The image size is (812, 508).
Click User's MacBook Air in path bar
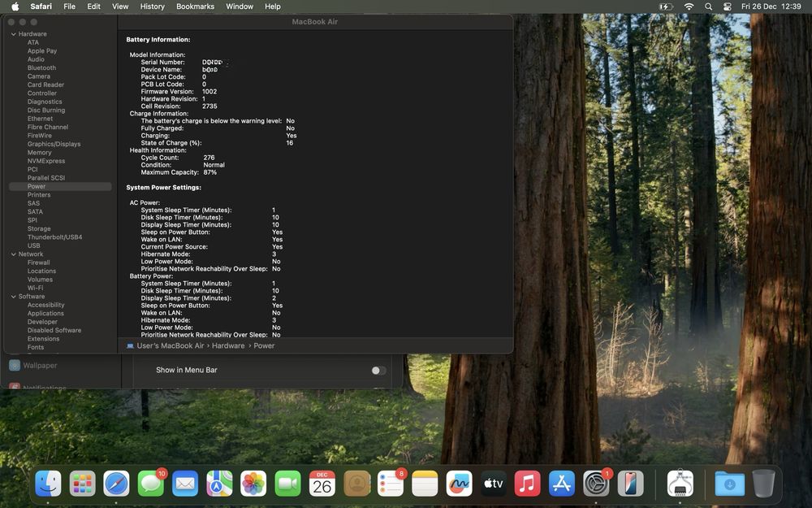[x=170, y=345]
